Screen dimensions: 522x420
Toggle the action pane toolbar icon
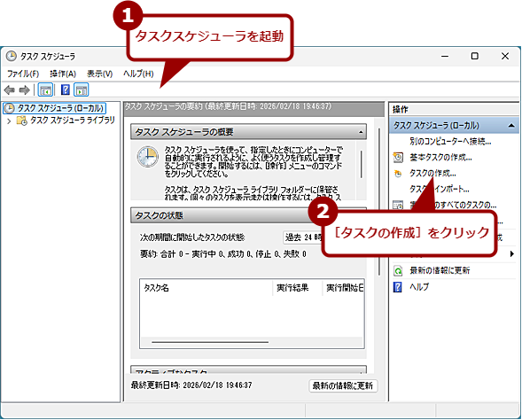tap(82, 89)
